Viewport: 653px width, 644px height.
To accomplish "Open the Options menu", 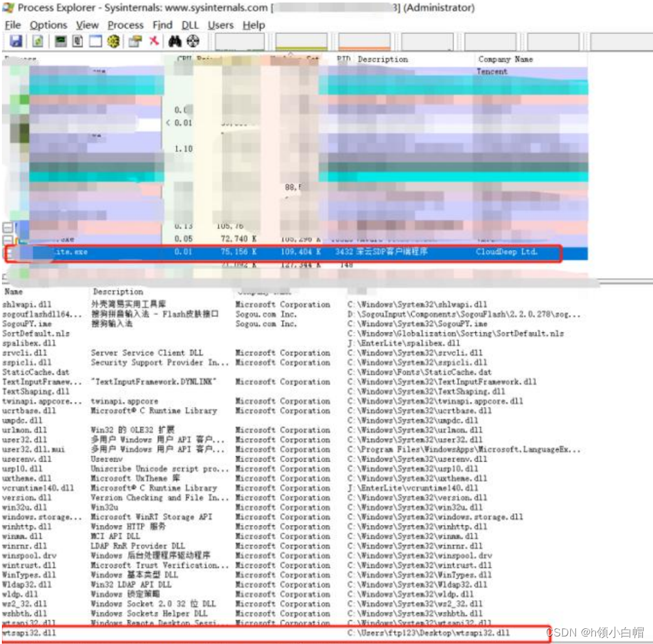I will pos(48,25).
